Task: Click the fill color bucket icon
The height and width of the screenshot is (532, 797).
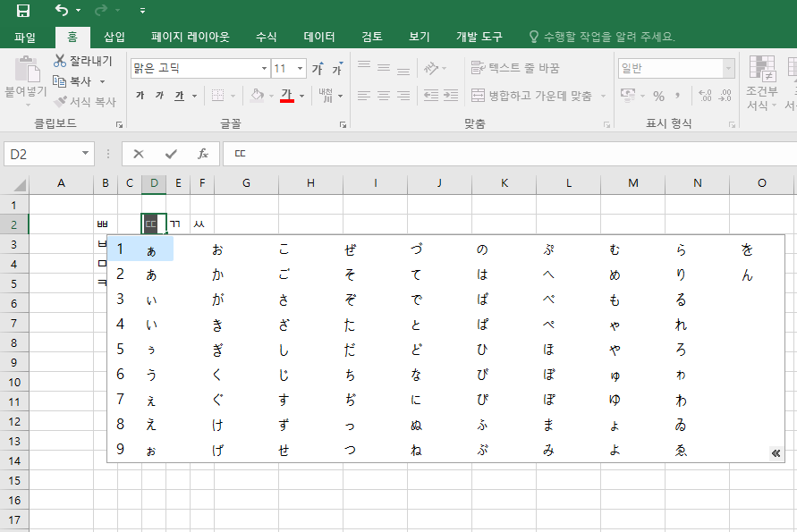Action: click(x=258, y=95)
